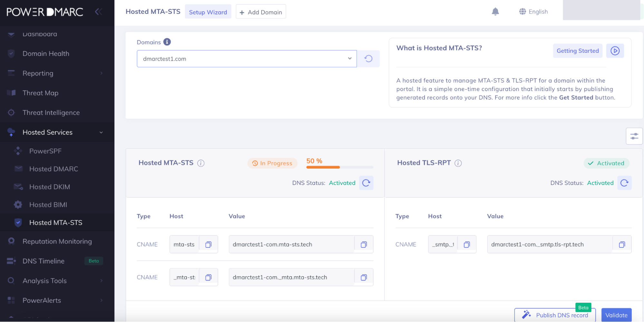
Task: Open notifications bell icon
Action: (495, 12)
